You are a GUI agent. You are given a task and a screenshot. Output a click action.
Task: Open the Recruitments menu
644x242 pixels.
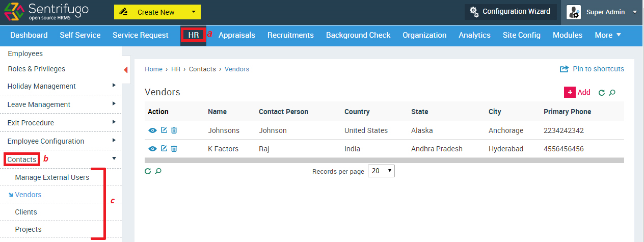pos(290,35)
